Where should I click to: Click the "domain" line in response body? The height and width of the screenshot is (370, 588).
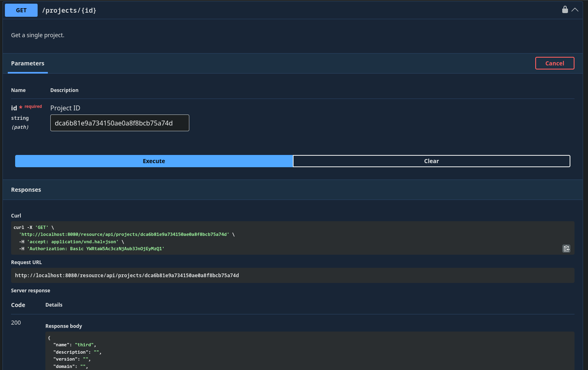(x=71, y=366)
